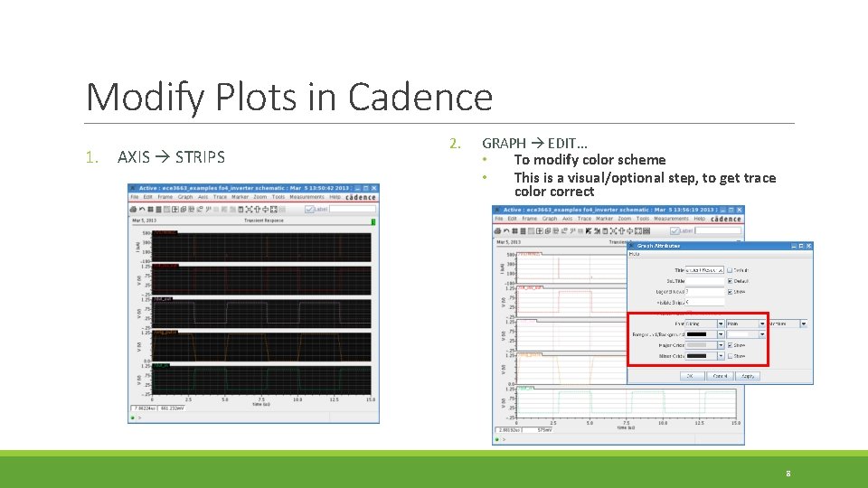Screen dimensions: 868x488
Task: Click the last toolbar icon in right window
Action: click(x=646, y=230)
